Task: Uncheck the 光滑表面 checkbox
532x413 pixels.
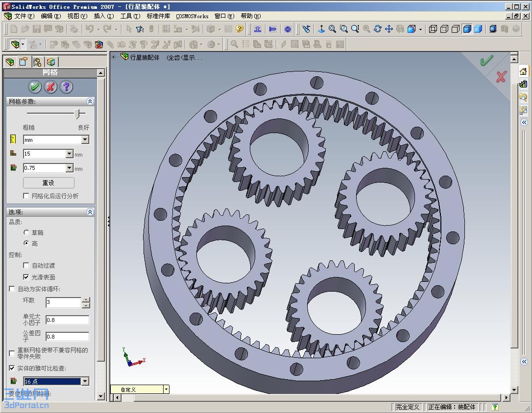Action: click(26, 277)
